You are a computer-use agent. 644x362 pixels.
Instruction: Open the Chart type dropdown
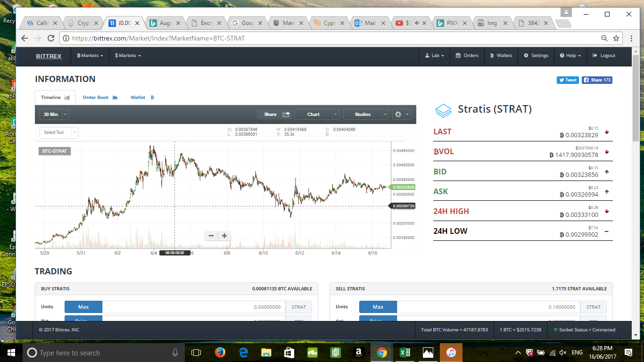coord(317,114)
